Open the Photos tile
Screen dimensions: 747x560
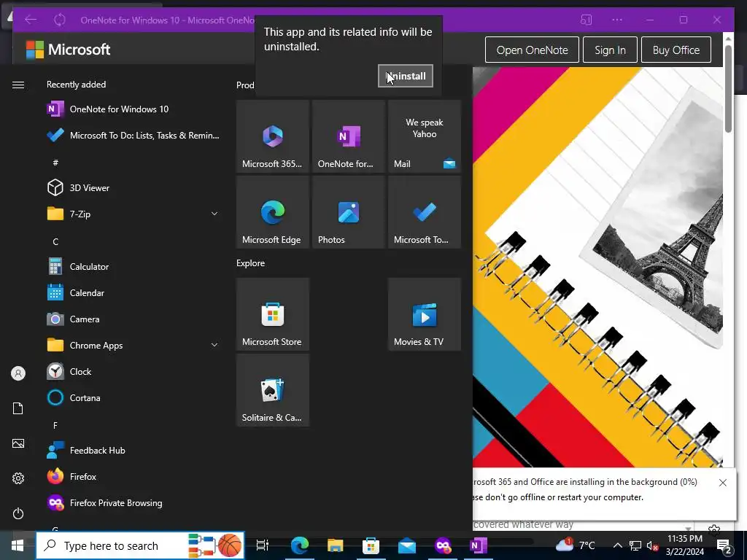(x=349, y=212)
